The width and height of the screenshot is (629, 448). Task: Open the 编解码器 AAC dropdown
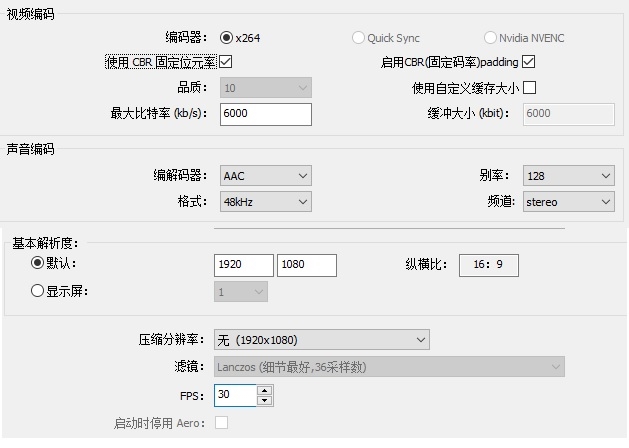coord(265,176)
